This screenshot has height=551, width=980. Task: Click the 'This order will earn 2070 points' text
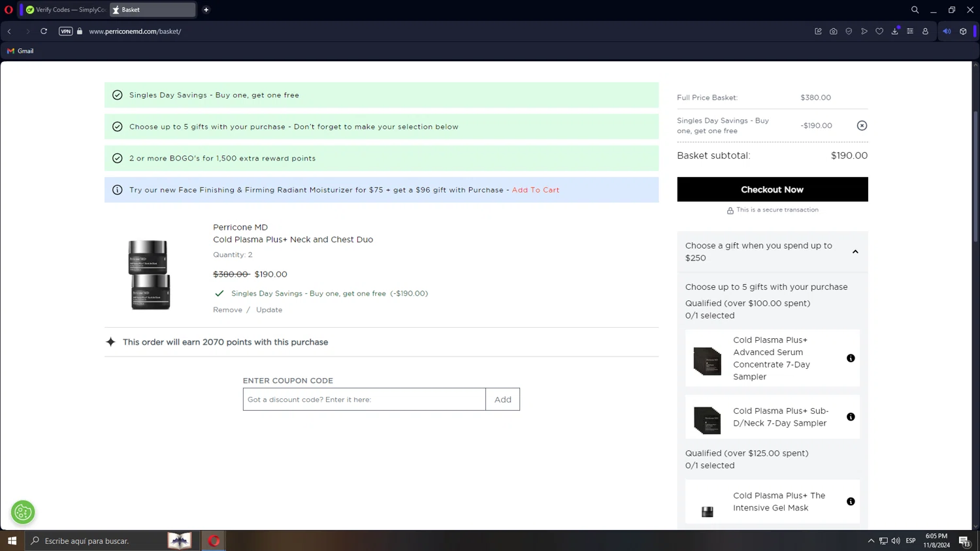[225, 342]
